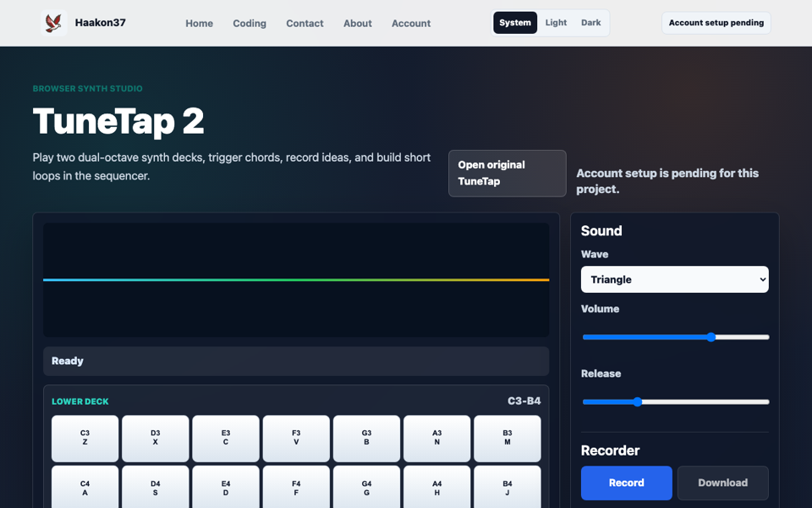This screenshot has width=812, height=508.
Task: Click the Haakon37 bird logo icon
Action: coord(54,23)
